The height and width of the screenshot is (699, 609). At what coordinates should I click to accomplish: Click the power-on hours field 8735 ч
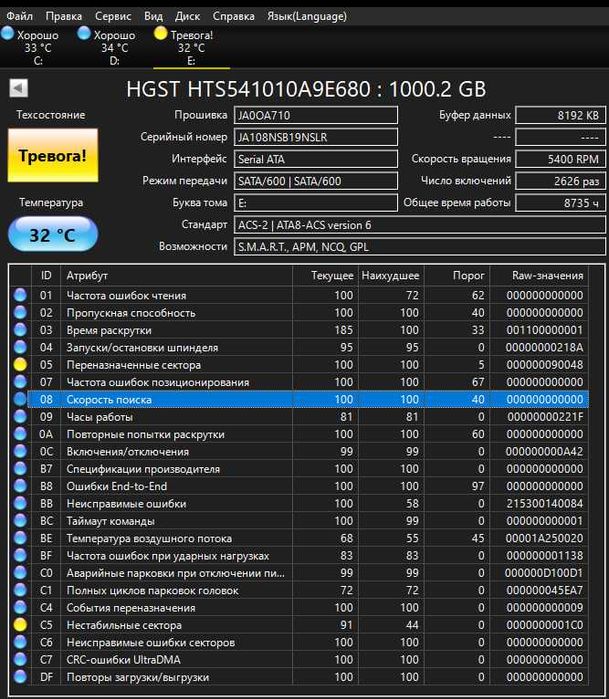click(560, 202)
